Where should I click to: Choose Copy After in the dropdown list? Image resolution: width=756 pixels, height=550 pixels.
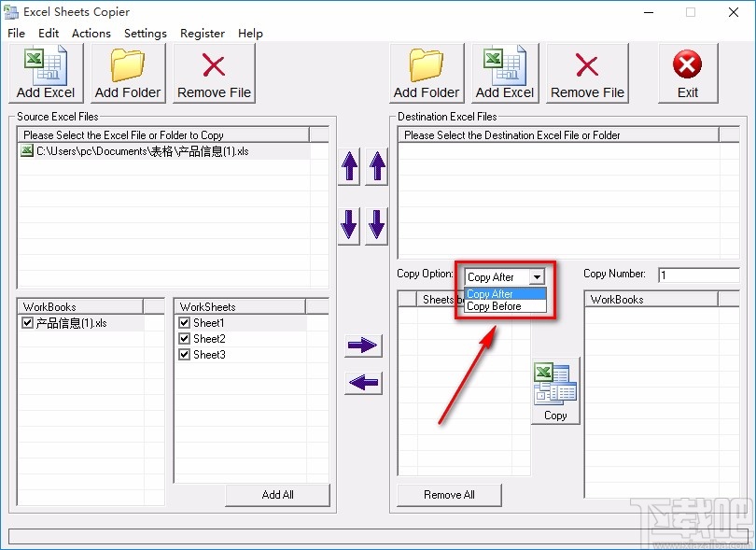(x=495, y=293)
